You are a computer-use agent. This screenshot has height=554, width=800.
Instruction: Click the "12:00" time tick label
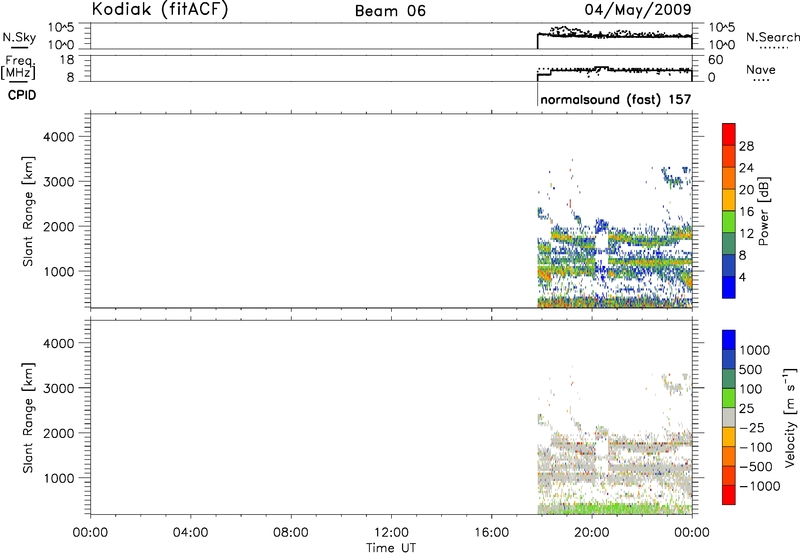[x=391, y=533]
